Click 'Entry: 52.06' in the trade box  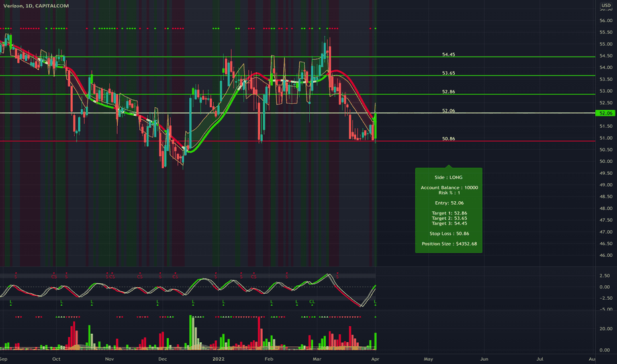[450, 203]
